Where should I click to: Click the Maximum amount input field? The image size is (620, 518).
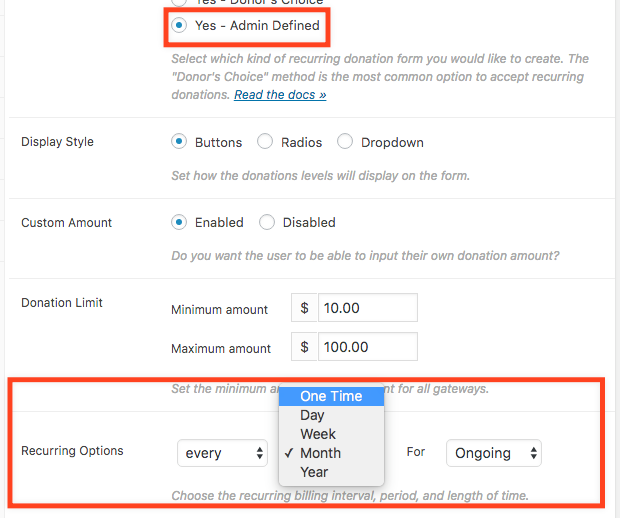(x=368, y=347)
